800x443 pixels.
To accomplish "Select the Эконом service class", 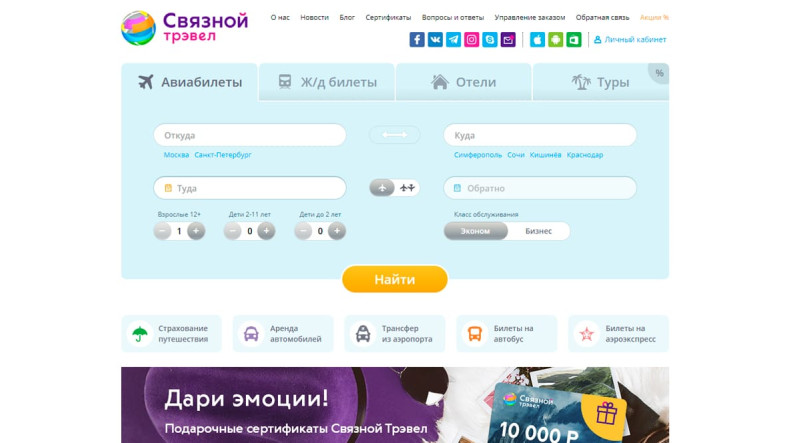I will point(476,231).
